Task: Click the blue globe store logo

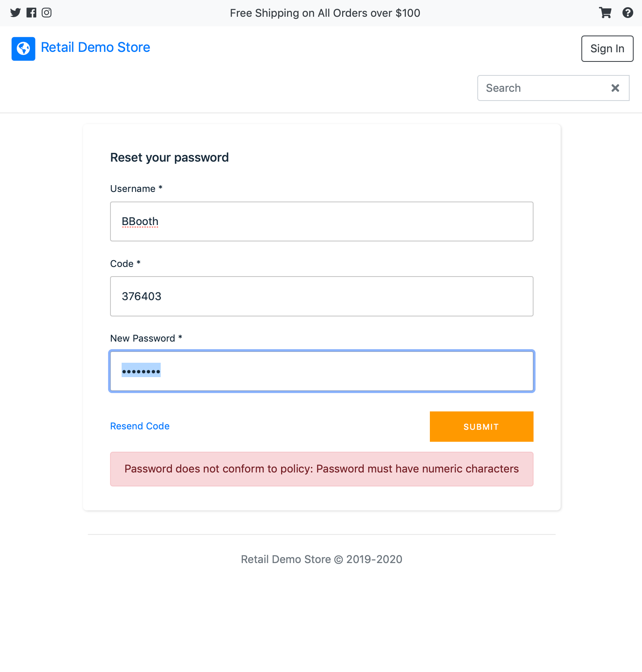Action: point(24,49)
